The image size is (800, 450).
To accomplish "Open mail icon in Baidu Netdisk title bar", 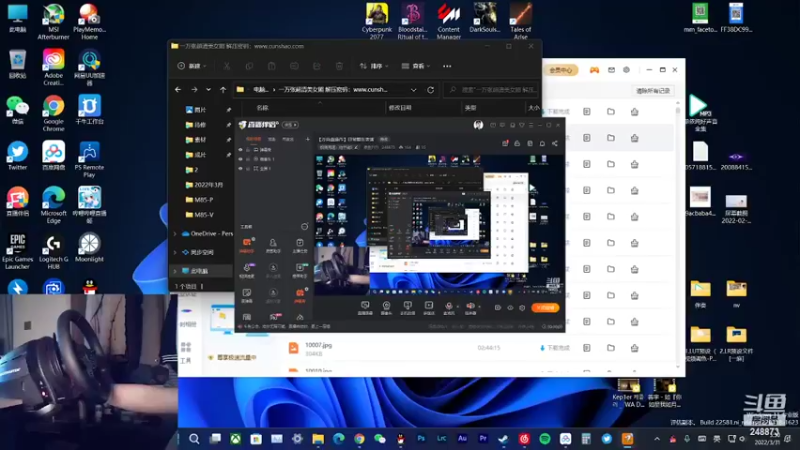I will [611, 70].
